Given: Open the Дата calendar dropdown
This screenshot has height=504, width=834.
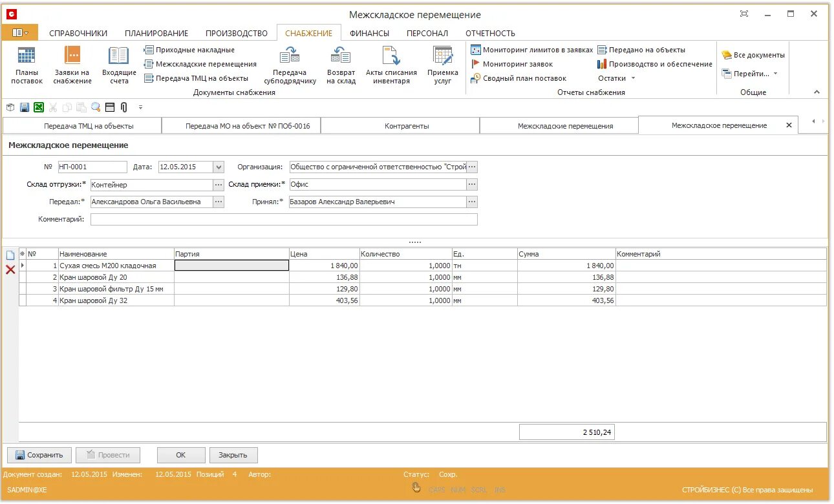Looking at the screenshot, I should 218,167.
